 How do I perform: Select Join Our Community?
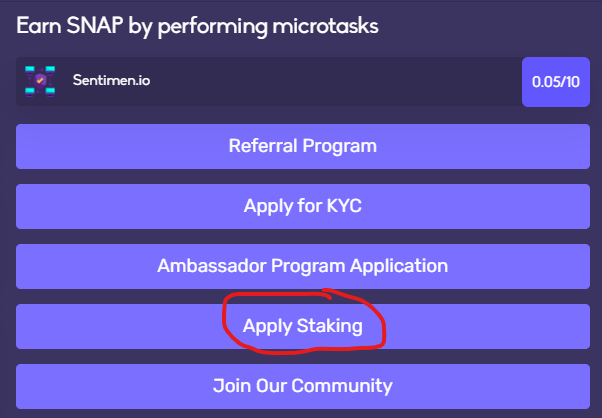click(x=302, y=385)
